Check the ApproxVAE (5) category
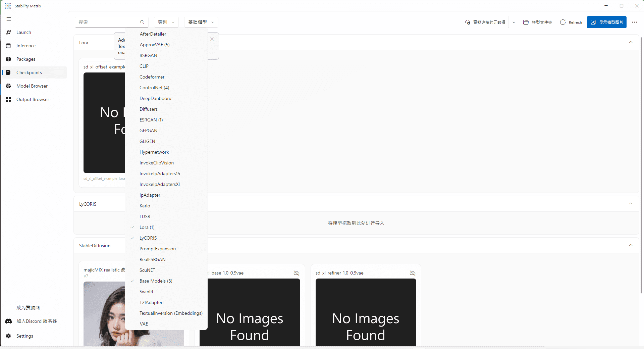 coord(166,45)
